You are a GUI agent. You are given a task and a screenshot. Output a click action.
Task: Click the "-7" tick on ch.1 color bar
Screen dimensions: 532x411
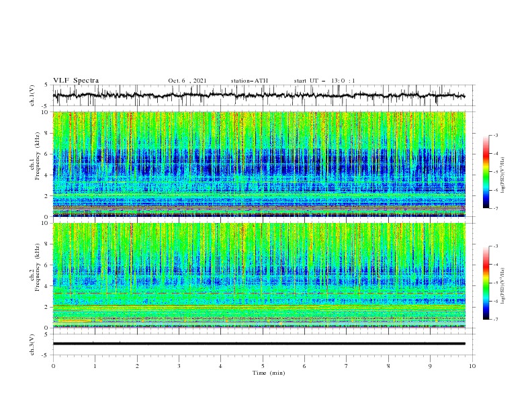point(495,208)
